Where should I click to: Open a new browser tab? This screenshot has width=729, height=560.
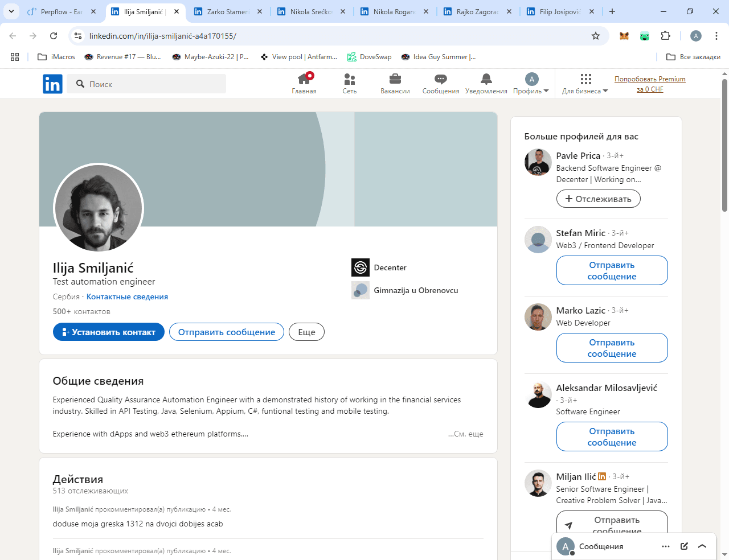pos(612,11)
